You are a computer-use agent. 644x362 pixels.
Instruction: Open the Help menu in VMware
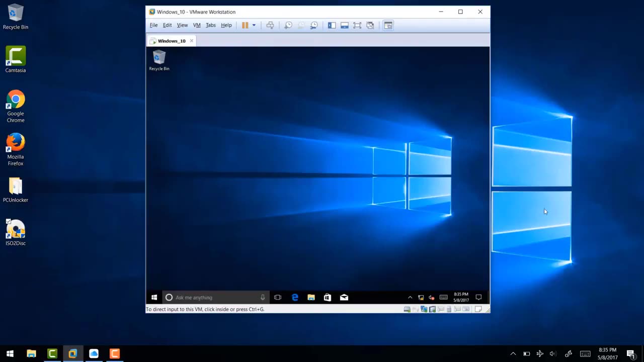tap(226, 25)
